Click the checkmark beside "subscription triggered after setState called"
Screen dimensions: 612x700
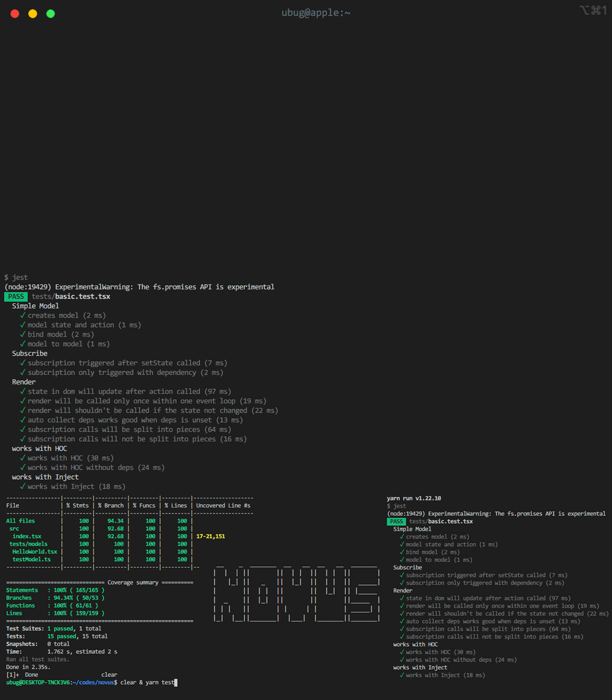click(23, 362)
